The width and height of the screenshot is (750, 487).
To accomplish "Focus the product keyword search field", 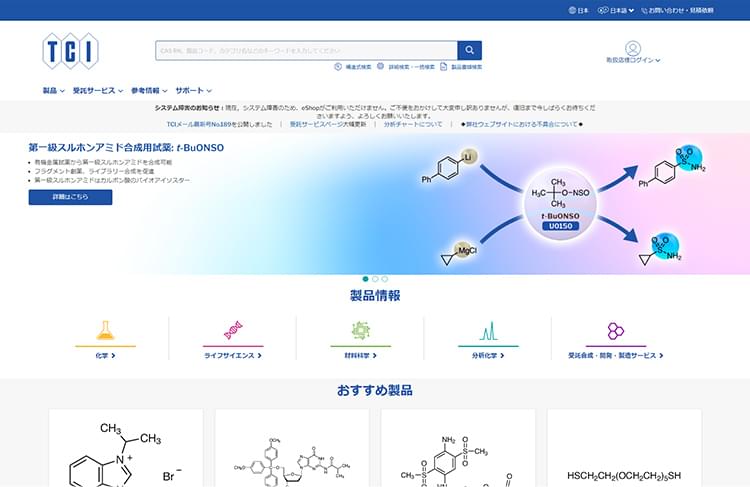I will 306,50.
